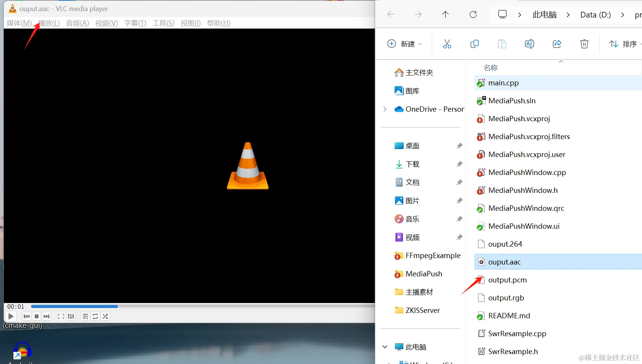Skip to next track in VLC
Viewport: 642px width, 364px height.
(47, 316)
